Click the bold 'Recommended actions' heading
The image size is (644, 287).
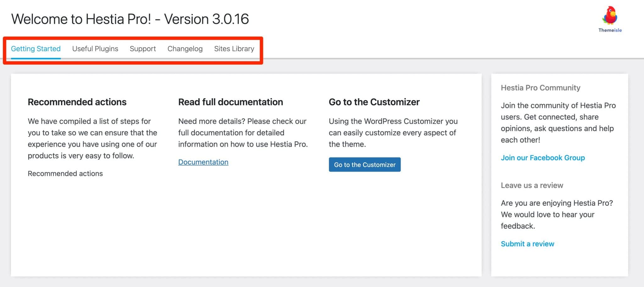(77, 102)
